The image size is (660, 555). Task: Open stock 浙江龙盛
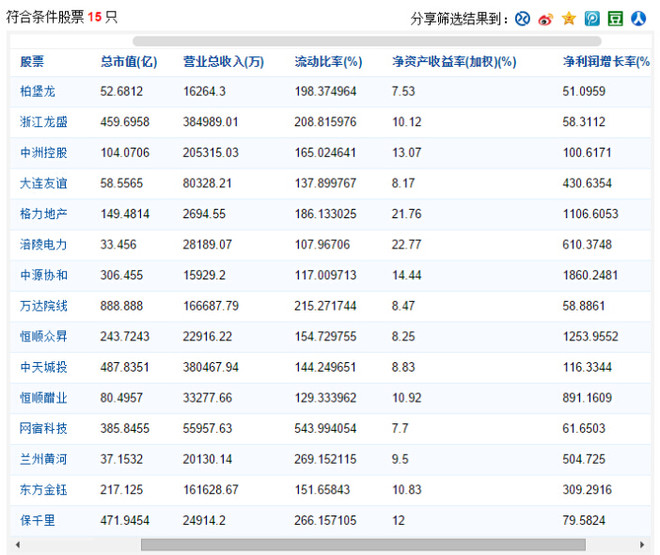click(x=44, y=122)
